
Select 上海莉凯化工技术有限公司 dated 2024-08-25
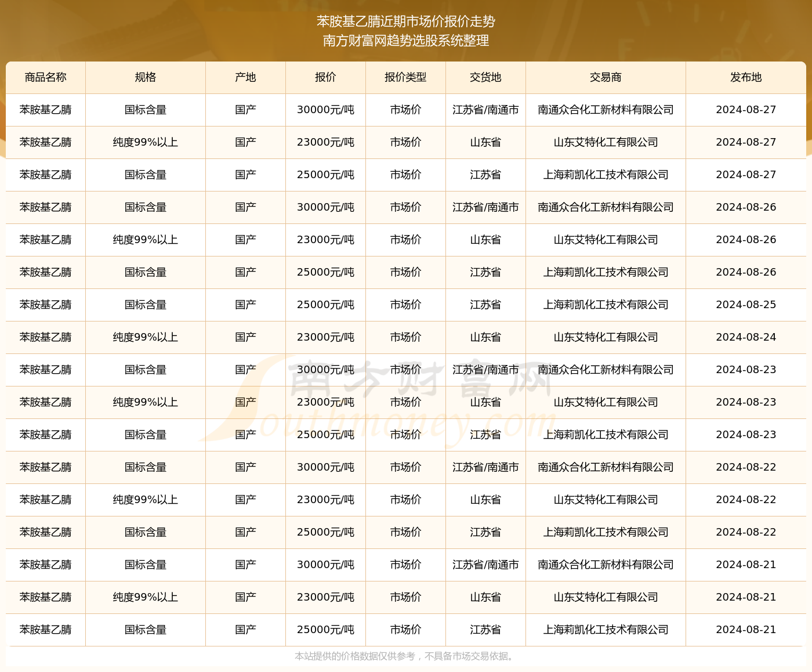click(606, 305)
